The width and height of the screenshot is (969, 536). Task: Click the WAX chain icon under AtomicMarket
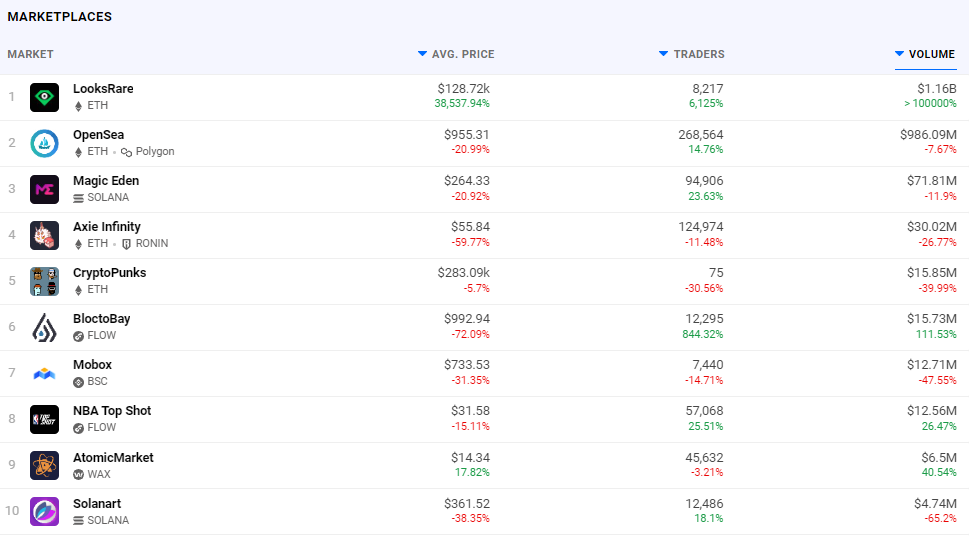pyautogui.click(x=78, y=475)
